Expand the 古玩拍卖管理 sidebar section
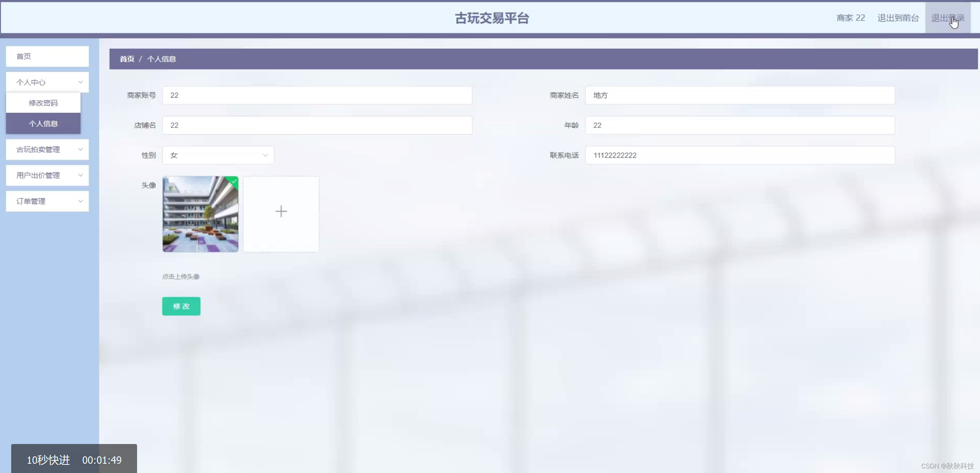 [47, 150]
